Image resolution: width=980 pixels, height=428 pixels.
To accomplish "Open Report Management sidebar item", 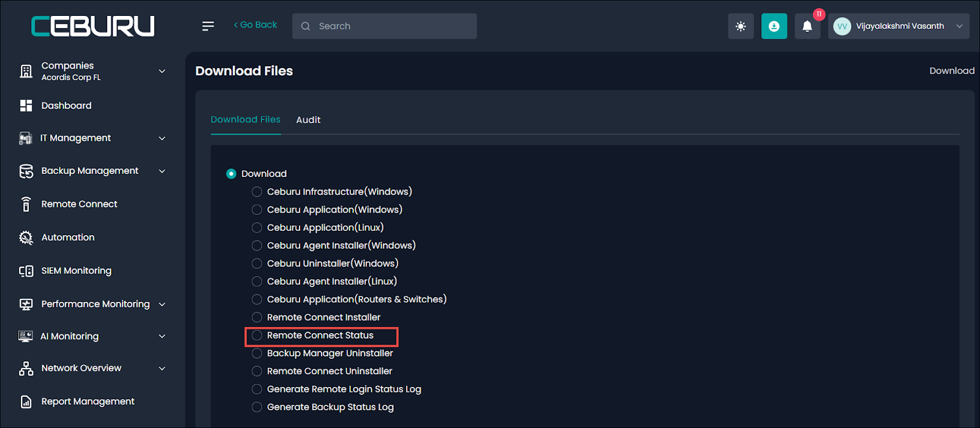I will (x=88, y=402).
